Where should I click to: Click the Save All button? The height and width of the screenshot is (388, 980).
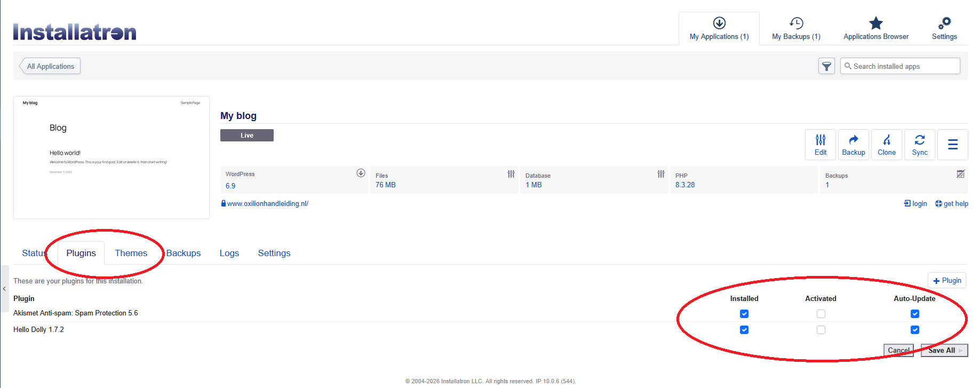(944, 350)
